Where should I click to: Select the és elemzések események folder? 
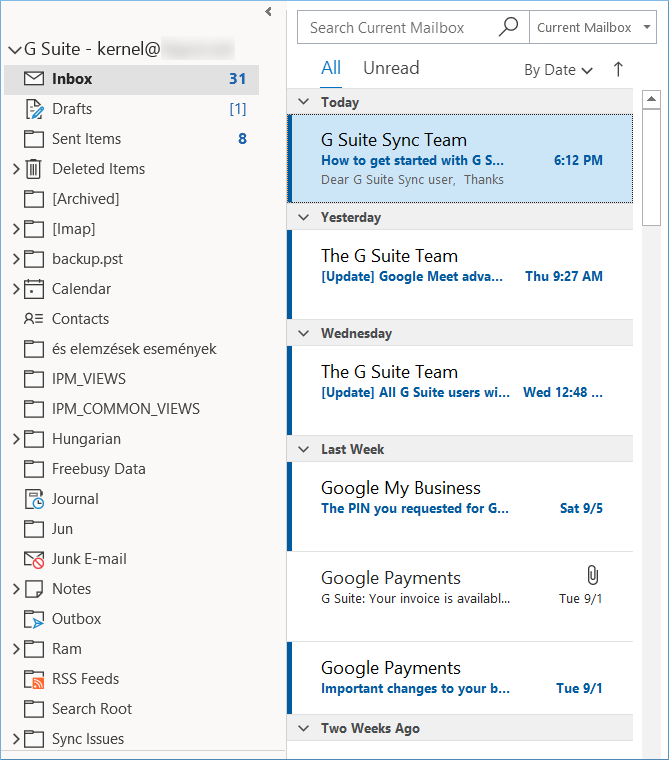pyautogui.click(x=134, y=349)
